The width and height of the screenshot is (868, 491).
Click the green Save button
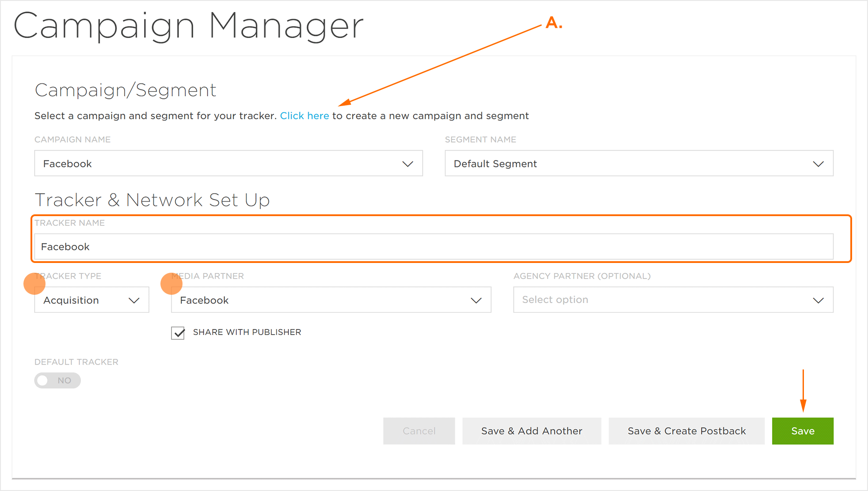click(803, 431)
